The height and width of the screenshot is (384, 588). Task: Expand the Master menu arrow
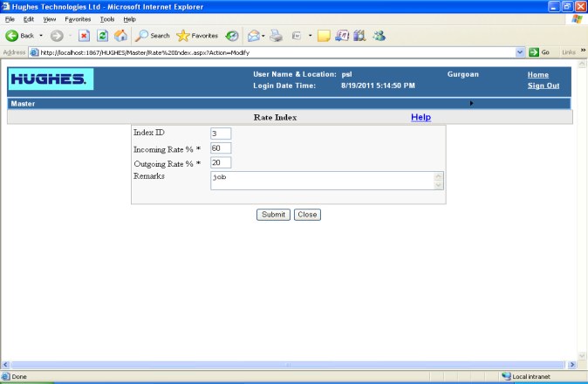click(x=472, y=103)
